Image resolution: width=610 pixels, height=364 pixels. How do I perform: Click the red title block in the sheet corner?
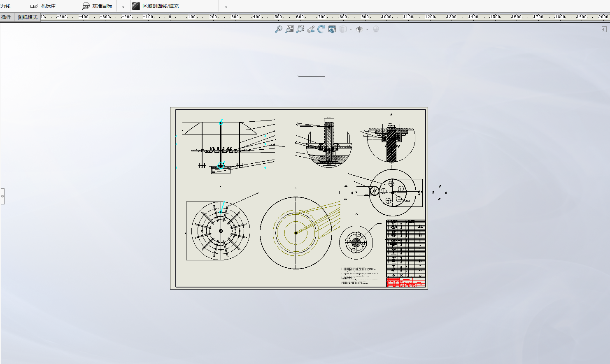tap(406, 283)
